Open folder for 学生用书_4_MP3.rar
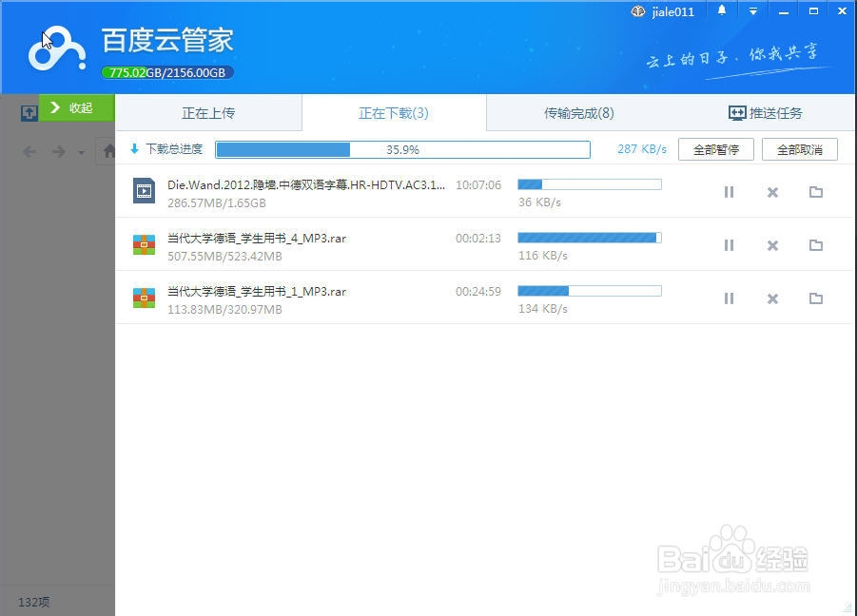This screenshot has width=857, height=616. point(816,245)
